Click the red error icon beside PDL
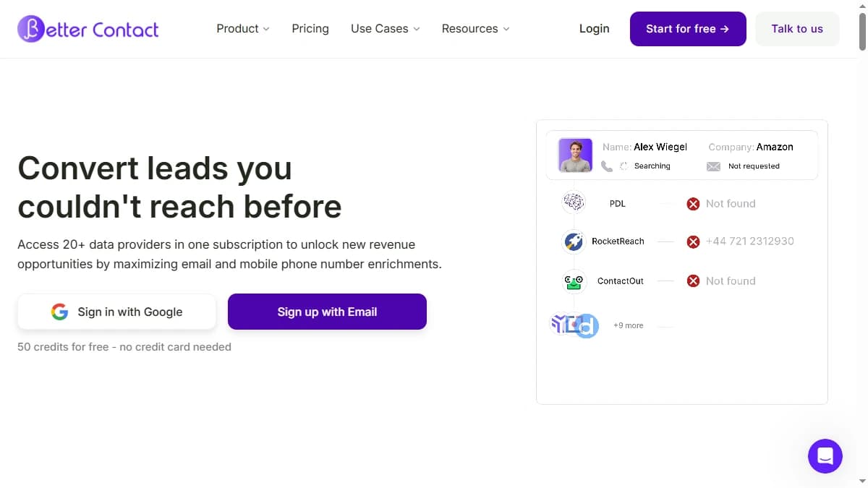Viewport: 868px width, 488px height. (x=693, y=203)
